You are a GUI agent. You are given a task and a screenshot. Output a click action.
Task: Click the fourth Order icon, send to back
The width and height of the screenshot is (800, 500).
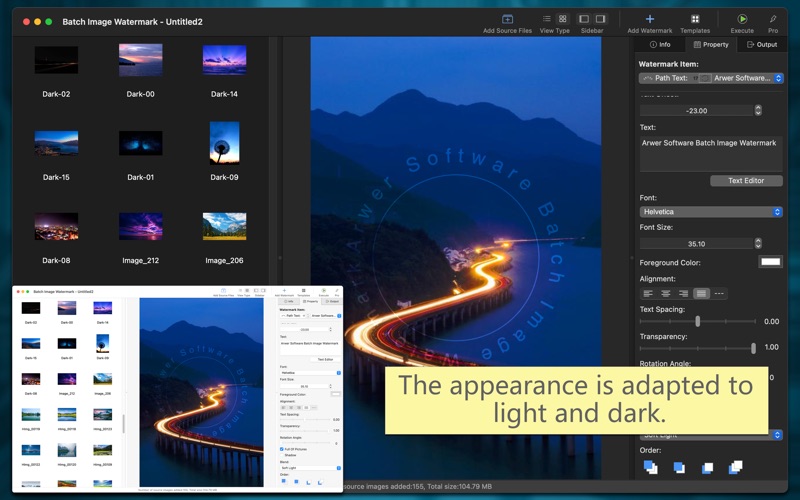pos(735,467)
